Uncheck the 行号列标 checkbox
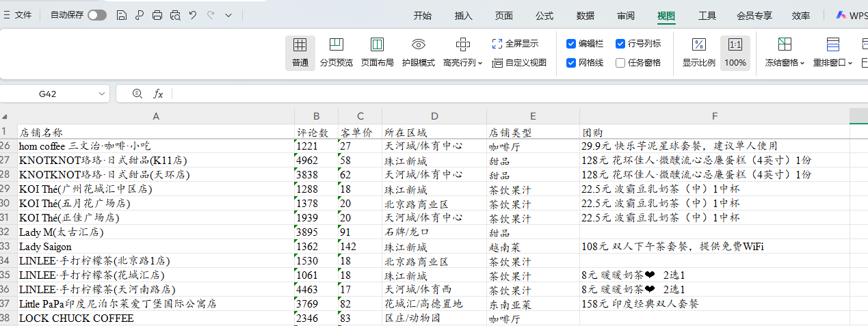 620,44
